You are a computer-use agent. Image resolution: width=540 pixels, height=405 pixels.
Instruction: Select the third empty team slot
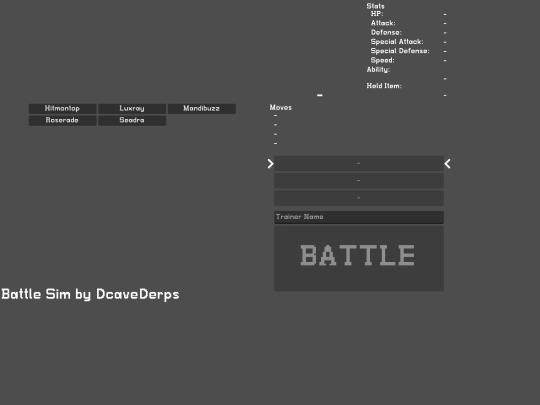pyautogui.click(x=359, y=198)
